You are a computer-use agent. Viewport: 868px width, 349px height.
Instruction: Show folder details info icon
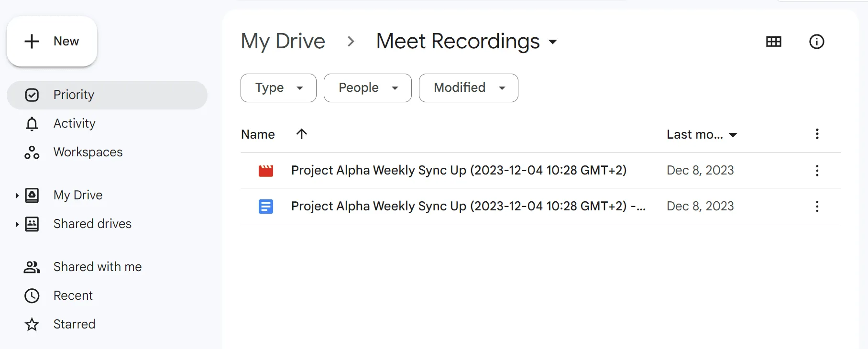point(817,42)
